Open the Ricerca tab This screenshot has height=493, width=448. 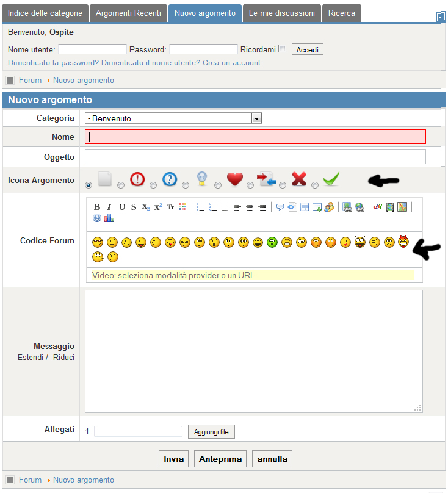[x=342, y=13]
